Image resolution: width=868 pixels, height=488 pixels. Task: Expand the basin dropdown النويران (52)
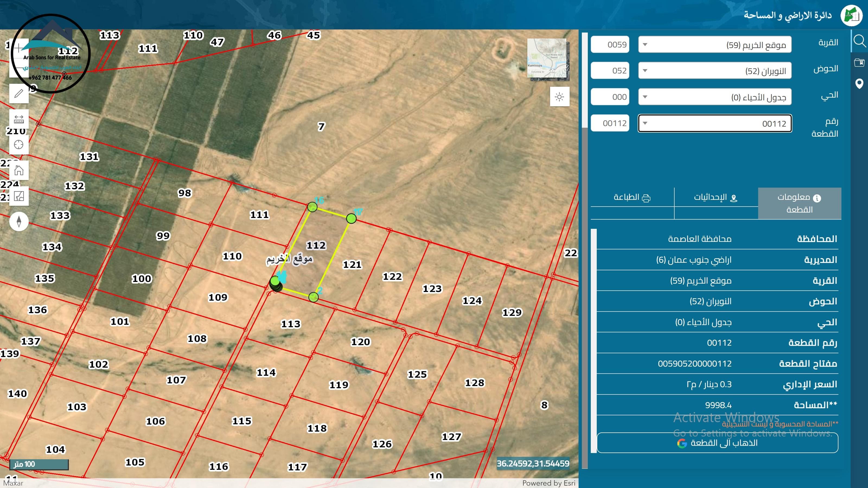714,71
